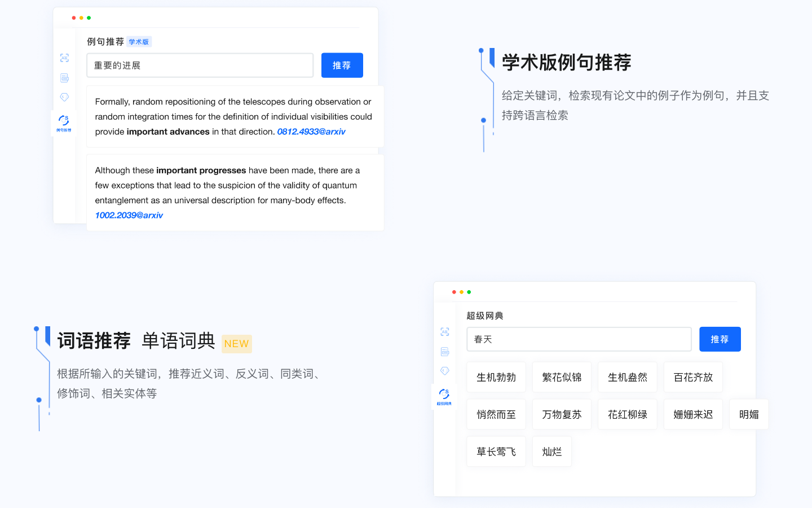Viewport: 812px width, 508px height.
Task: Click the text-scan icon in the 例句推荐 sidebar
Action: [64, 58]
